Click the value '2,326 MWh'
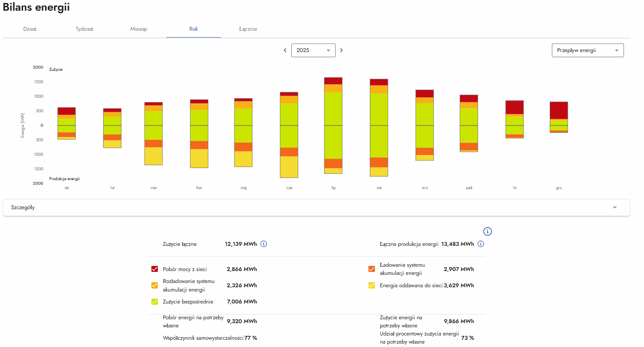644x347 pixels. (242, 286)
